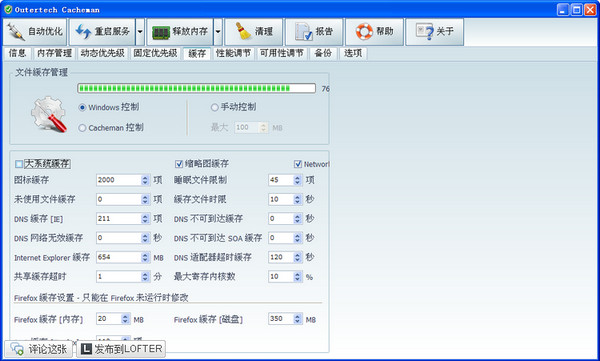Click the Firefox 缓存 [磁盘] field 350
The height and width of the screenshot is (361, 600).
click(x=281, y=319)
